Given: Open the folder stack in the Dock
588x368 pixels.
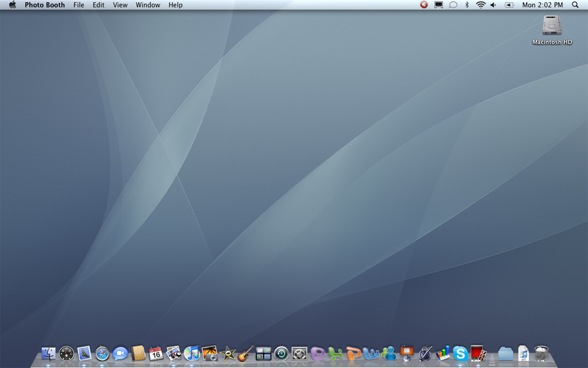Looking at the screenshot, I should (x=506, y=354).
